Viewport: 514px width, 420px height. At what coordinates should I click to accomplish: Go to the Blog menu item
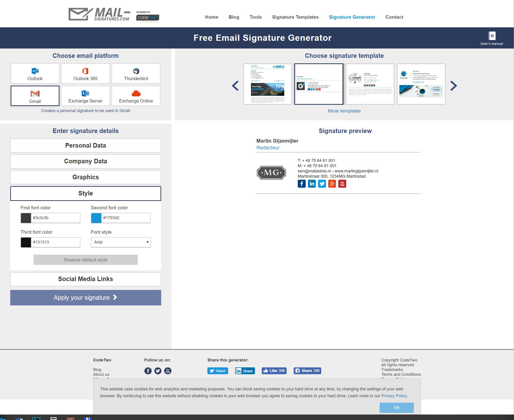pos(234,17)
